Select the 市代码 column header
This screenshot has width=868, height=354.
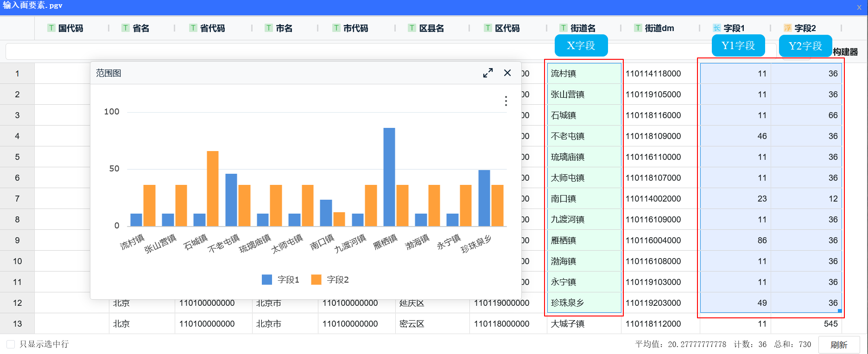pyautogui.click(x=355, y=28)
